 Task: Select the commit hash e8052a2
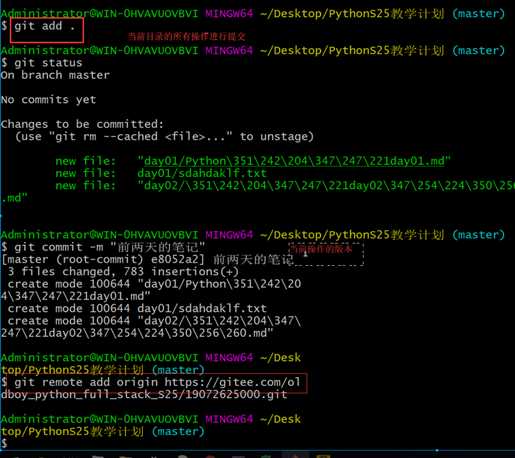pyautogui.click(x=177, y=260)
